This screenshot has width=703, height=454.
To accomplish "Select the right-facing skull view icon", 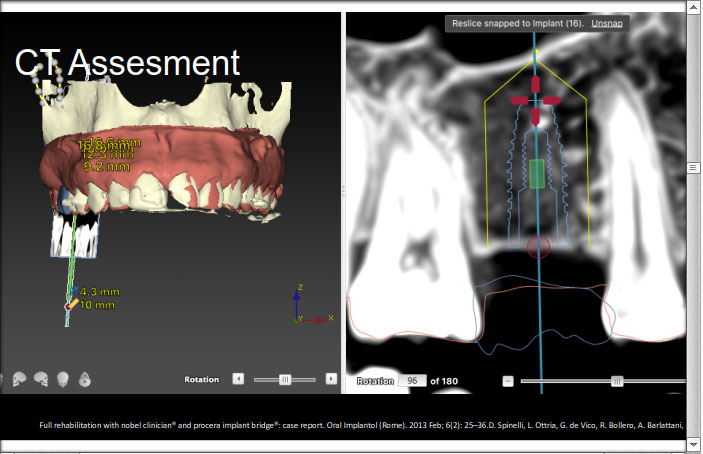I will tap(41, 379).
